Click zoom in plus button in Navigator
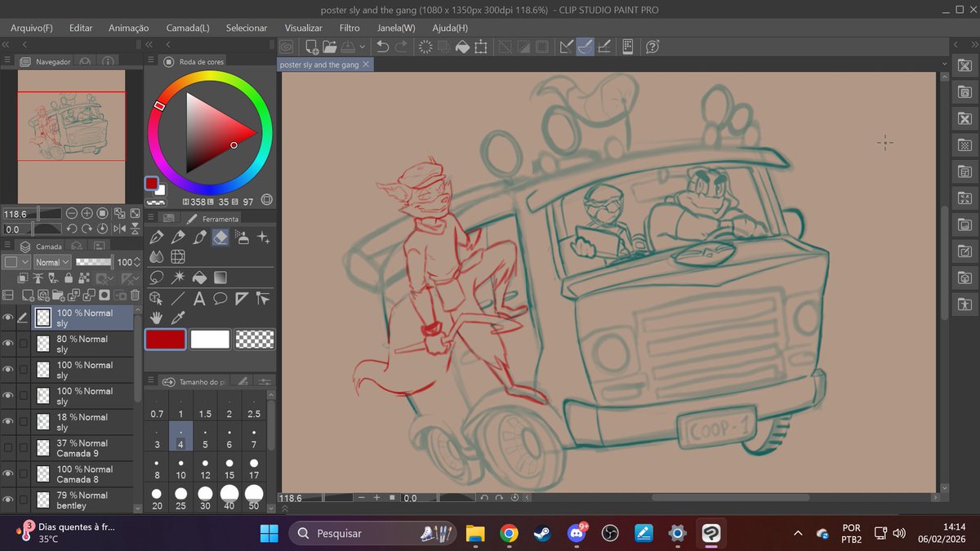980x551 pixels. click(x=87, y=213)
